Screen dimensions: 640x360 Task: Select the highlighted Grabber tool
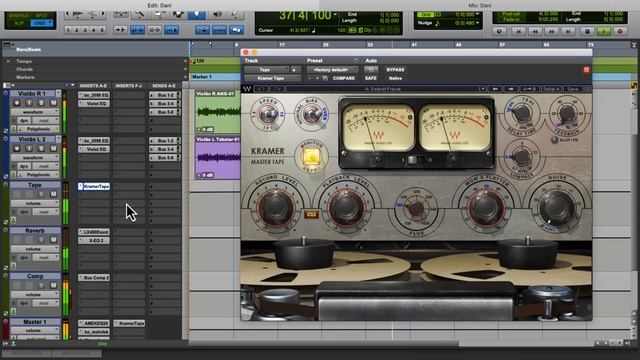(196, 15)
